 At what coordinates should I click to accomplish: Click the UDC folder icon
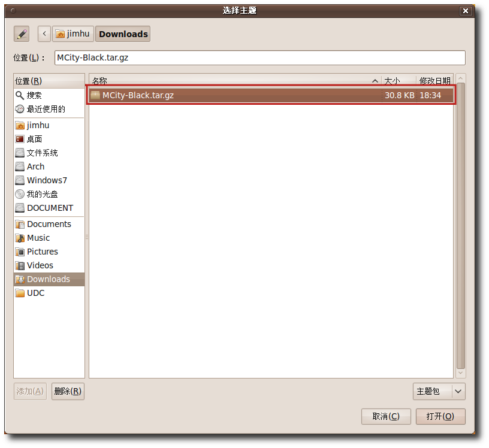tap(20, 293)
